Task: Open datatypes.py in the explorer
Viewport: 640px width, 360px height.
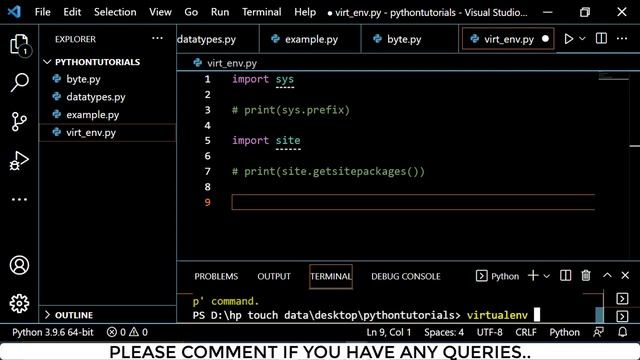Action: pos(108,97)
